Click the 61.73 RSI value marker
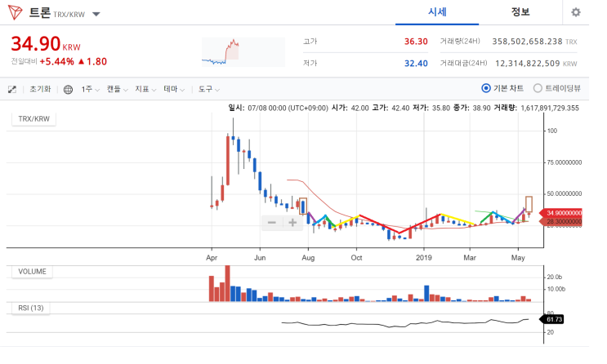Image resolution: width=607 pixels, height=364 pixels. [x=551, y=319]
